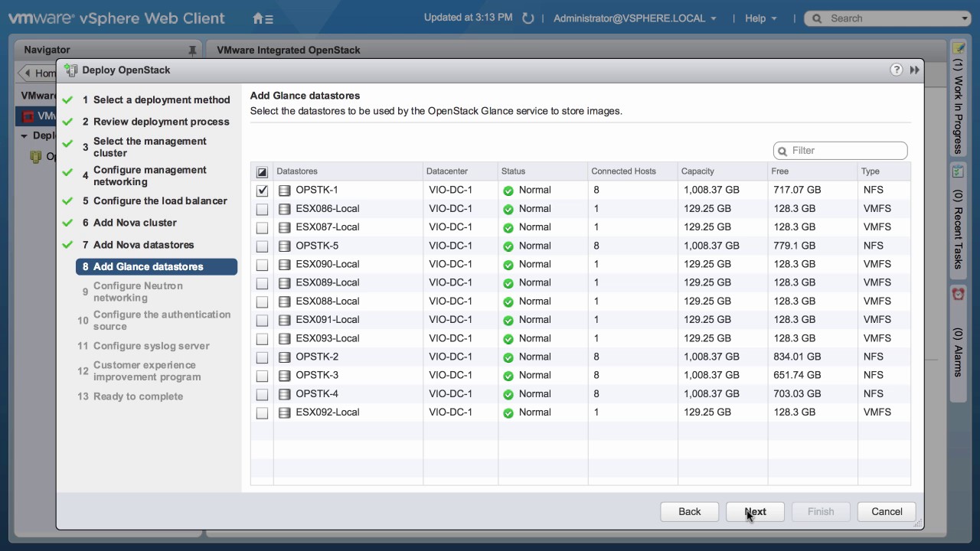Focus the top Search input field
The image size is (980, 551).
[x=887, y=18]
